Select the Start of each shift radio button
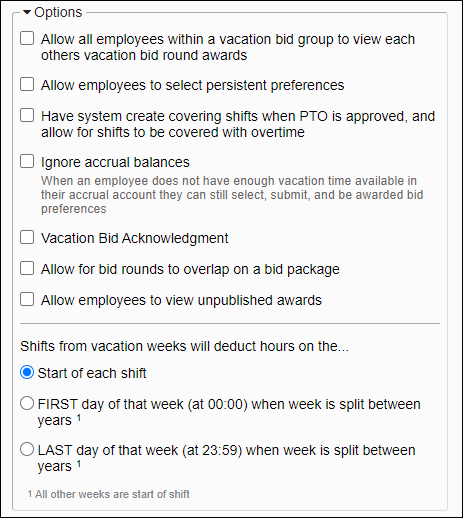 27,372
